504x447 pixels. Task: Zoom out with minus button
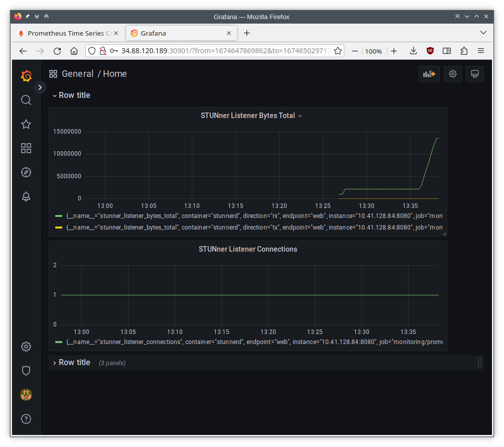(355, 51)
